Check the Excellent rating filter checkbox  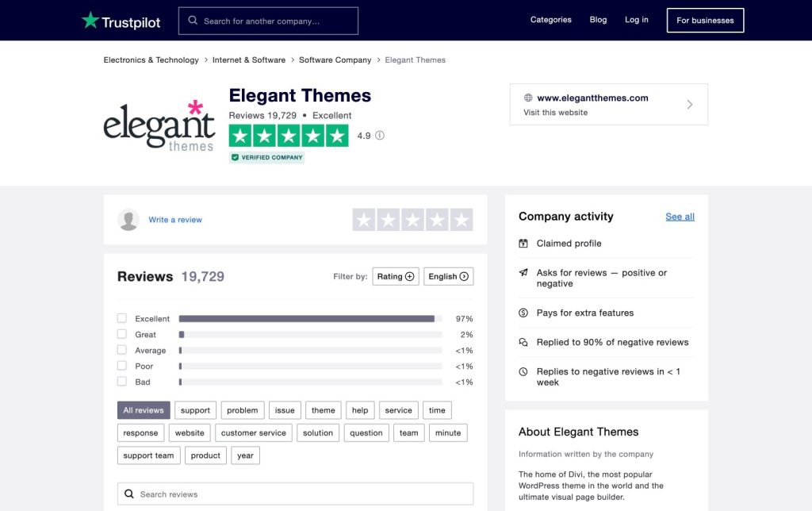tap(121, 318)
